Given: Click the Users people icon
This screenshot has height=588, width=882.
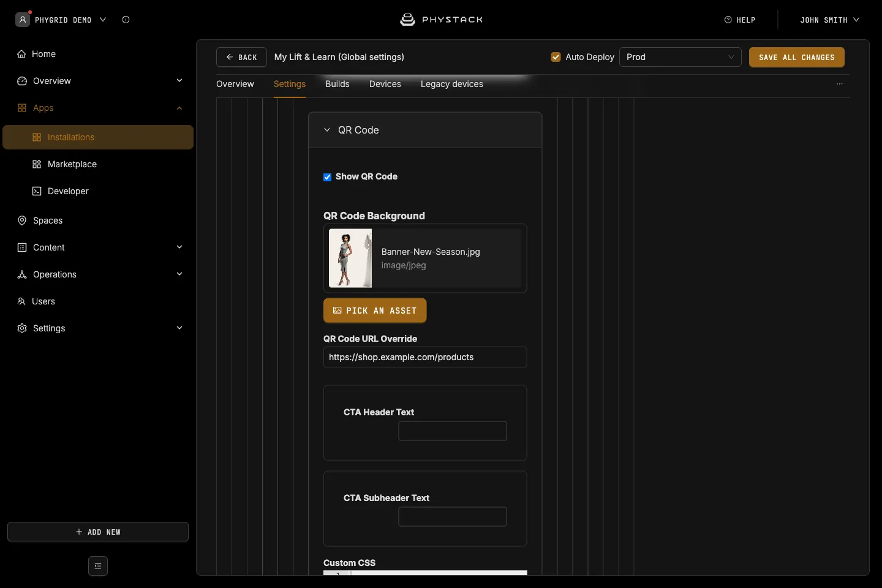Looking at the screenshot, I should pos(21,301).
